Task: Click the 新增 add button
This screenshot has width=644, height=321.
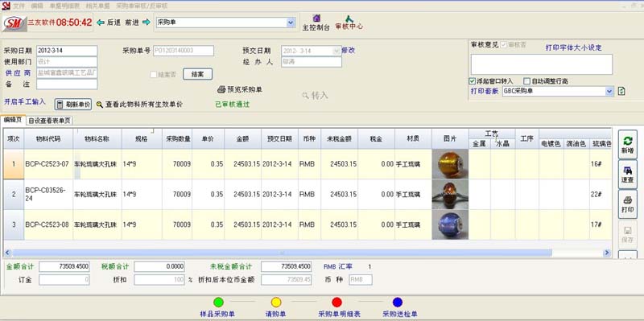Action: pos(628,145)
